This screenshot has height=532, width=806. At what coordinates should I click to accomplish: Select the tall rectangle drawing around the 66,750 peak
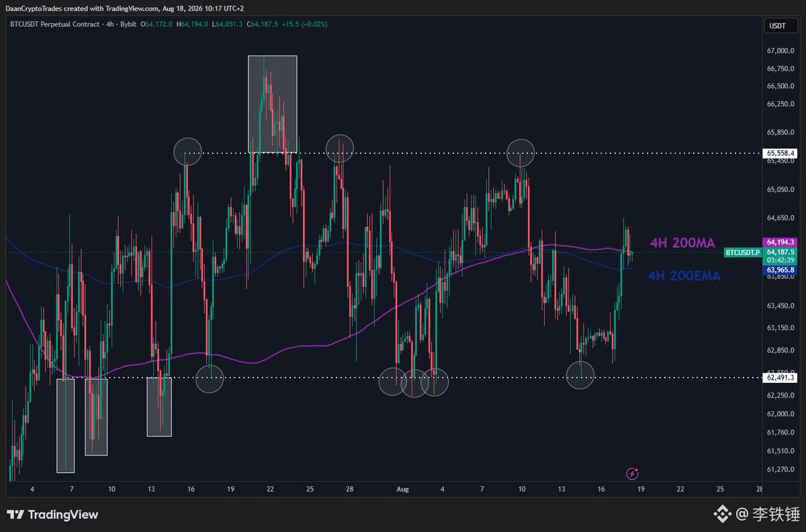(273, 104)
